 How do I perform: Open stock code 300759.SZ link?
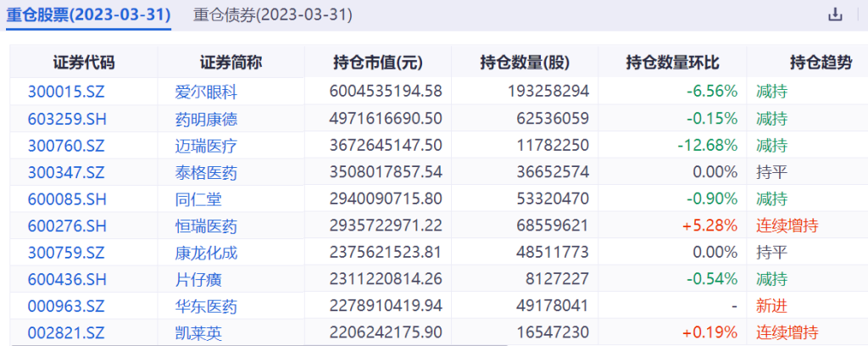pyautogui.click(x=66, y=253)
